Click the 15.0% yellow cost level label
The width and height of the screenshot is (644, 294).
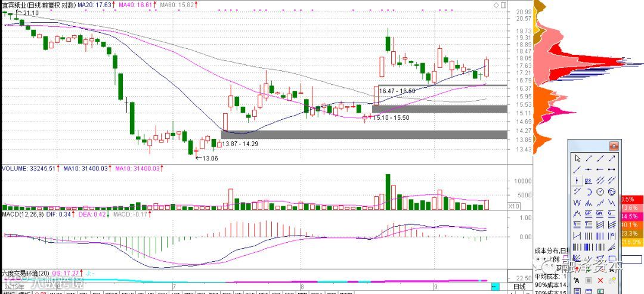click(631, 242)
